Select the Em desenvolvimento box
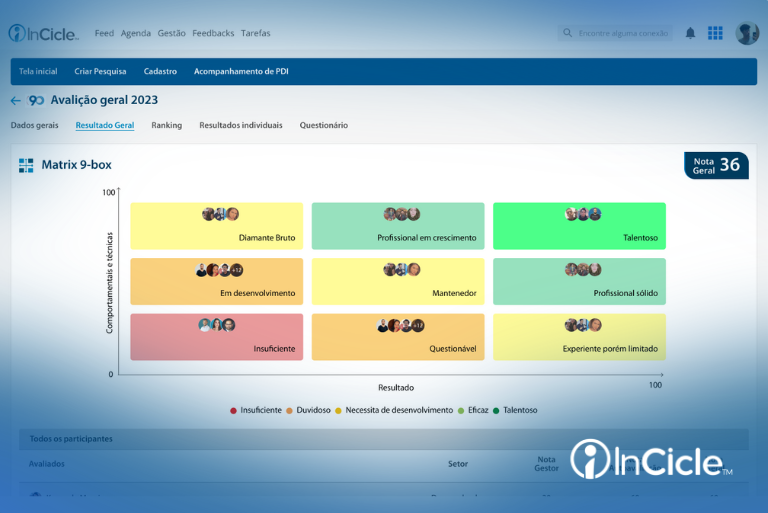This screenshot has width=768, height=513. pos(216,282)
